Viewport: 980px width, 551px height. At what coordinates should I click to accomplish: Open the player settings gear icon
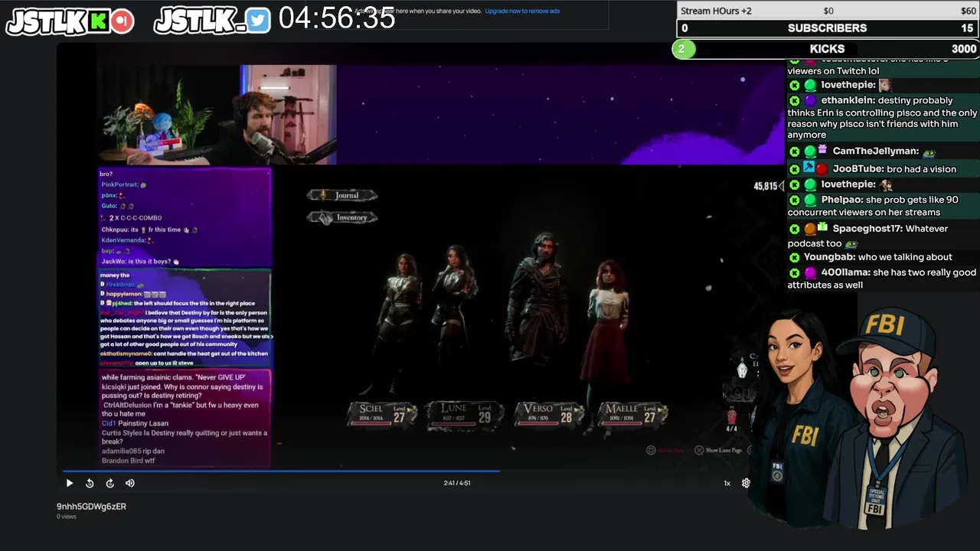[746, 483]
